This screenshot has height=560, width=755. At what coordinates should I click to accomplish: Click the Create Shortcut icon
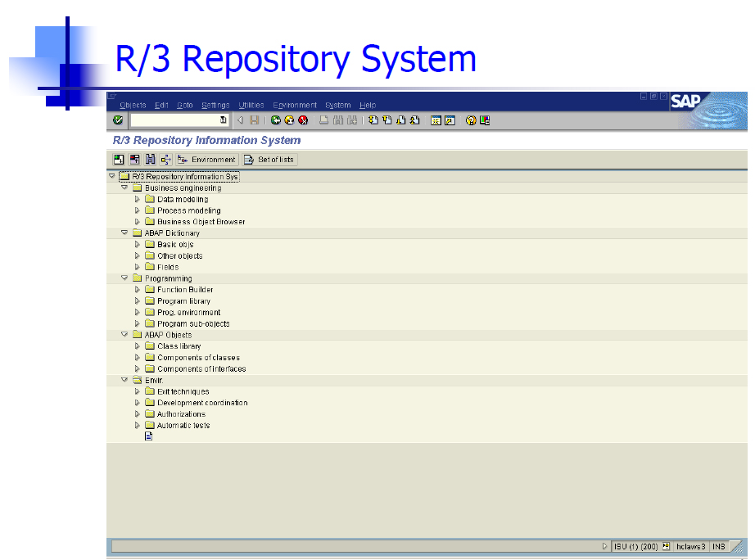tap(450, 120)
